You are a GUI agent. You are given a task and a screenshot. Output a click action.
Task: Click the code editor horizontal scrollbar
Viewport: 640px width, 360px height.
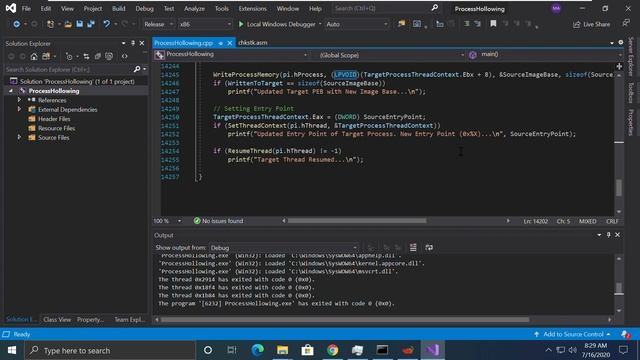(357, 221)
